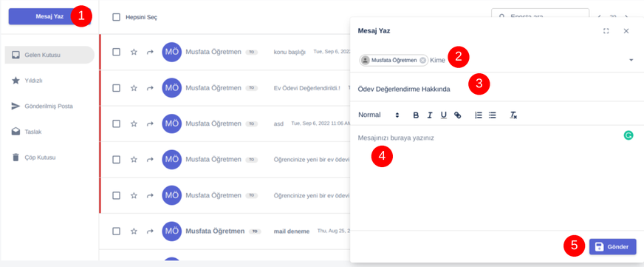The height and width of the screenshot is (267, 644).
Task: Send the message with the Gönder button
Action: point(612,247)
